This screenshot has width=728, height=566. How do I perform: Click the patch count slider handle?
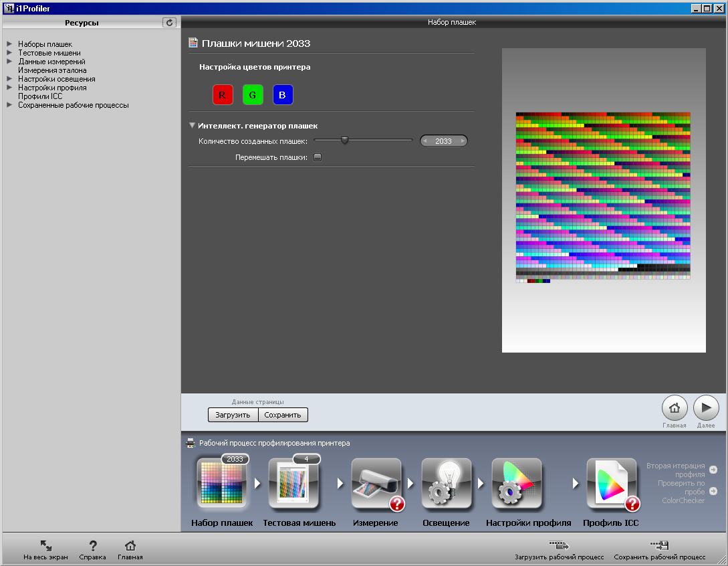click(344, 140)
